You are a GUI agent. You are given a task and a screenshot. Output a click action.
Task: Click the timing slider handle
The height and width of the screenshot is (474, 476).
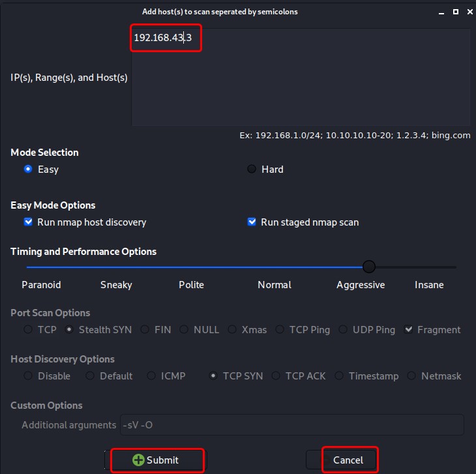369,267
